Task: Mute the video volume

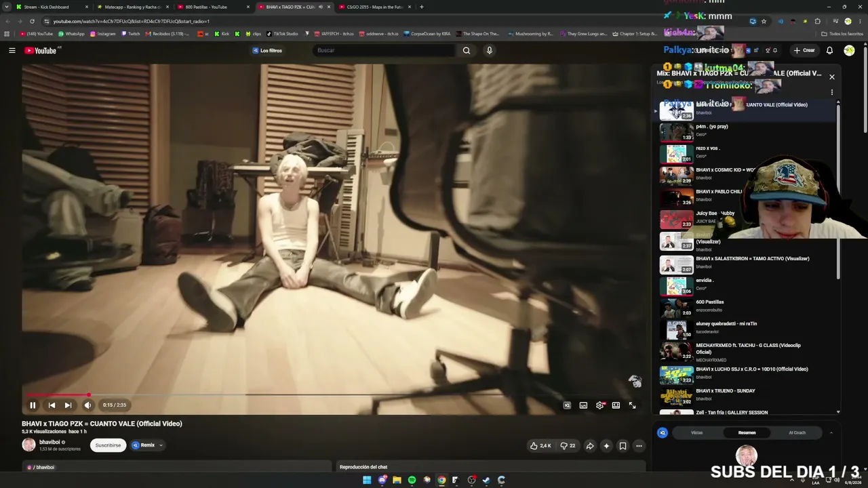Action: (87, 405)
